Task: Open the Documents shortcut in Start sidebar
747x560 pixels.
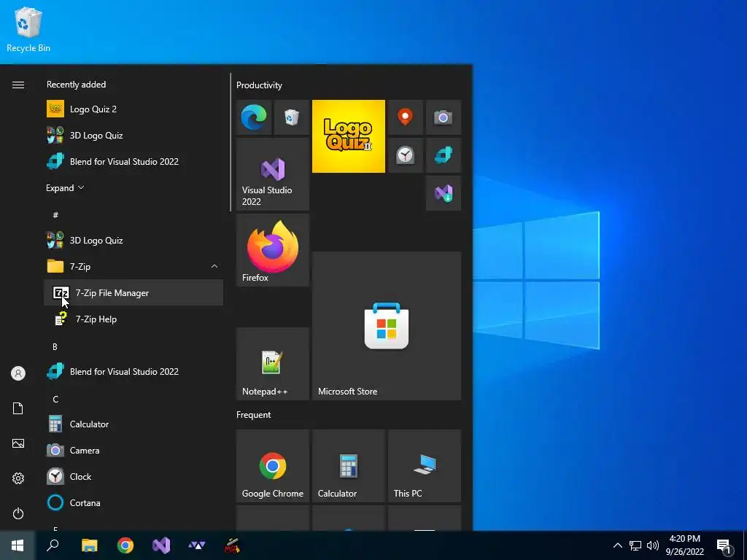Action: [18, 408]
